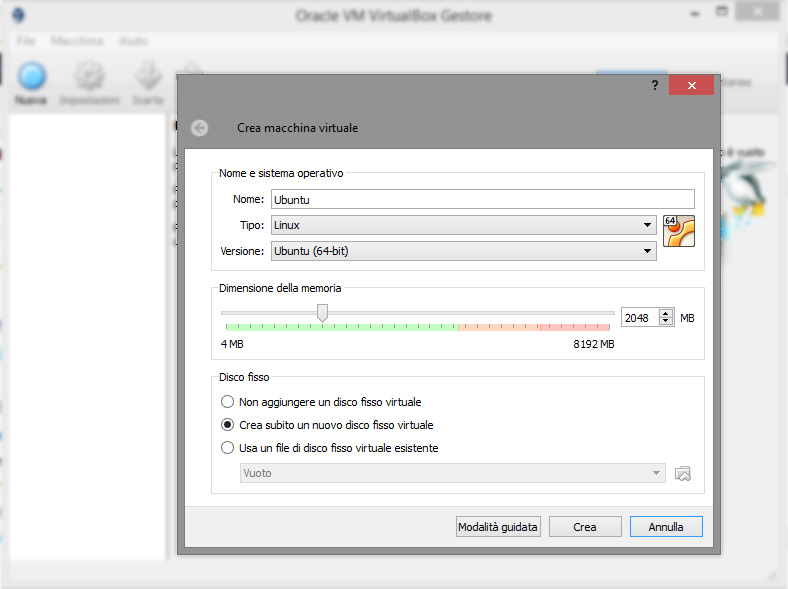Click the question mark help button
The image size is (788, 589).
coord(655,86)
